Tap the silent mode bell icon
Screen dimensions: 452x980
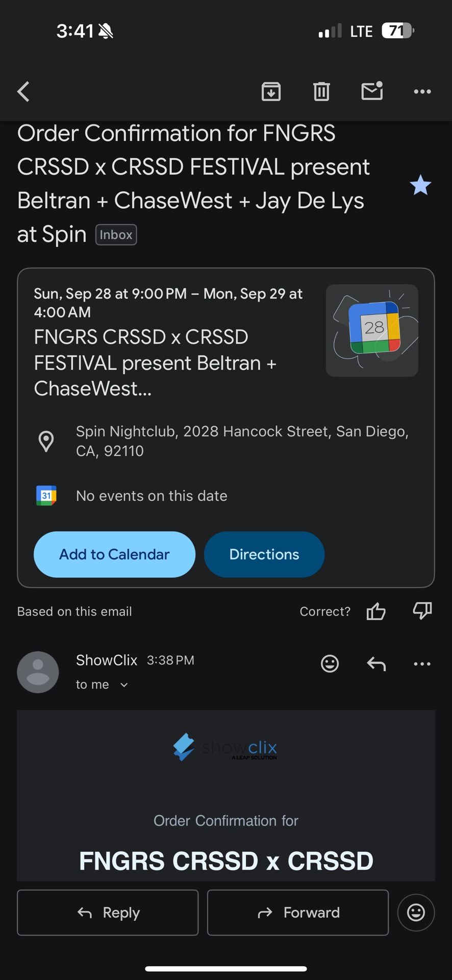(106, 31)
